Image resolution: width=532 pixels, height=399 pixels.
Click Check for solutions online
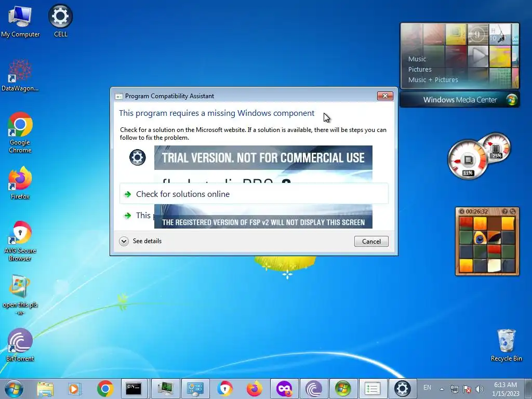tap(254, 194)
